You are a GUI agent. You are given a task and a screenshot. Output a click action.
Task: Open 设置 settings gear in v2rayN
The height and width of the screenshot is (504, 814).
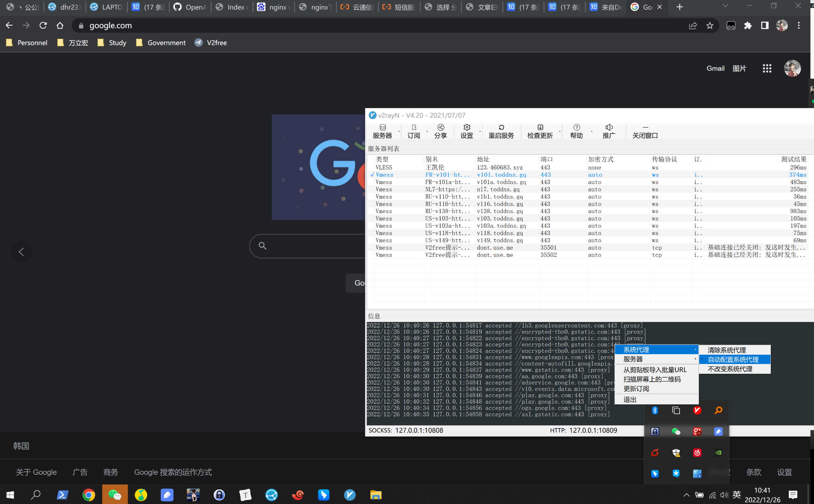467,131
